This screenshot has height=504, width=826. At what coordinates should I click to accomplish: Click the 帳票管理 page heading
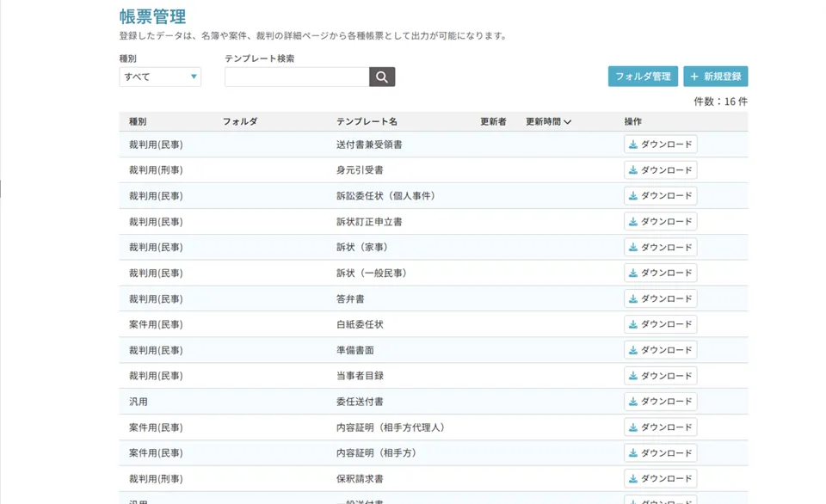[152, 16]
